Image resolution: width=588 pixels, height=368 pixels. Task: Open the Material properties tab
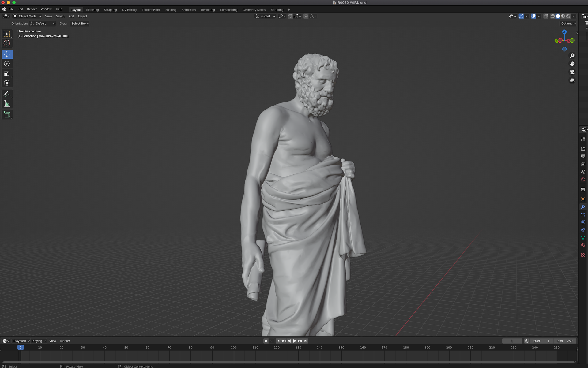(x=583, y=245)
